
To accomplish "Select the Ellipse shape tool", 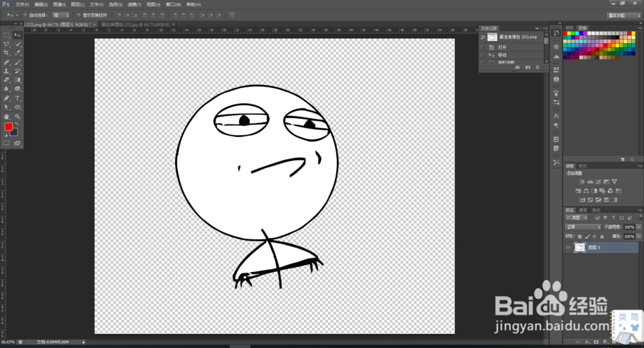I will click(x=17, y=107).
